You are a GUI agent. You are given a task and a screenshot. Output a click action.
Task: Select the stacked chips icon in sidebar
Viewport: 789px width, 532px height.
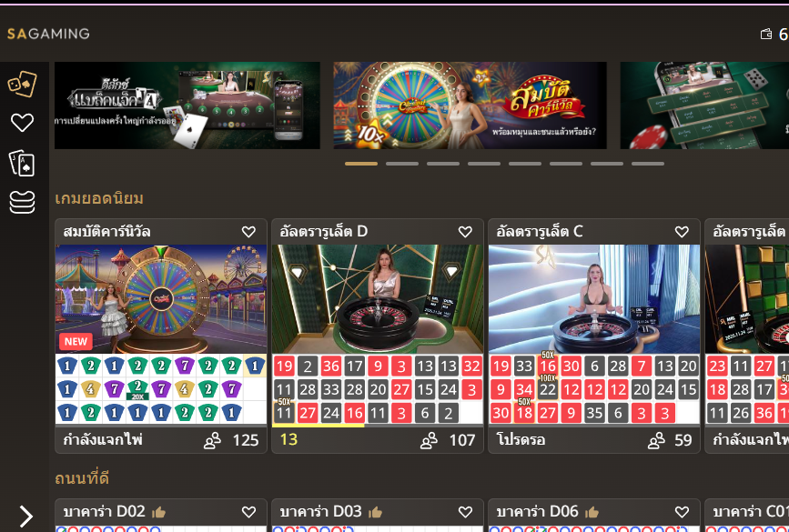coord(22,202)
